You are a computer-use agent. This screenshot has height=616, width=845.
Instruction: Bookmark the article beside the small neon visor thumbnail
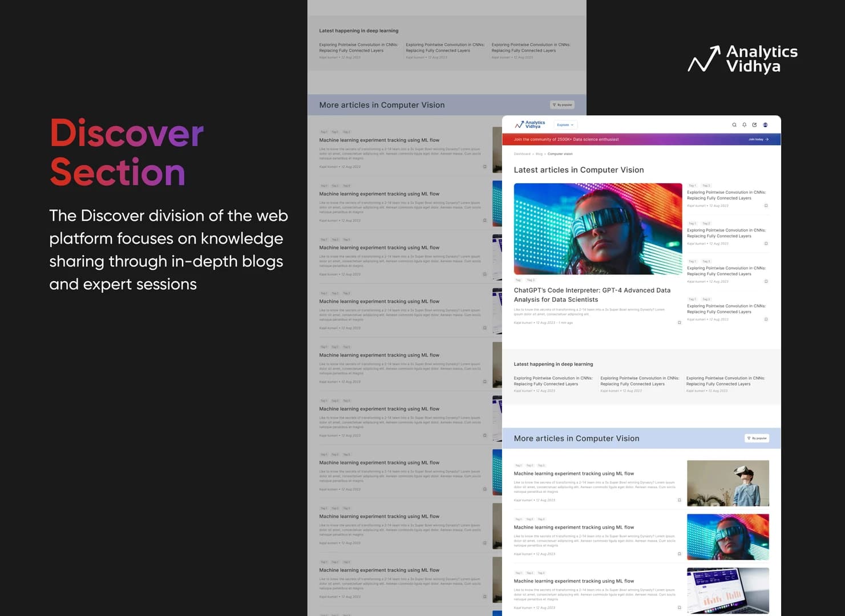(679, 554)
